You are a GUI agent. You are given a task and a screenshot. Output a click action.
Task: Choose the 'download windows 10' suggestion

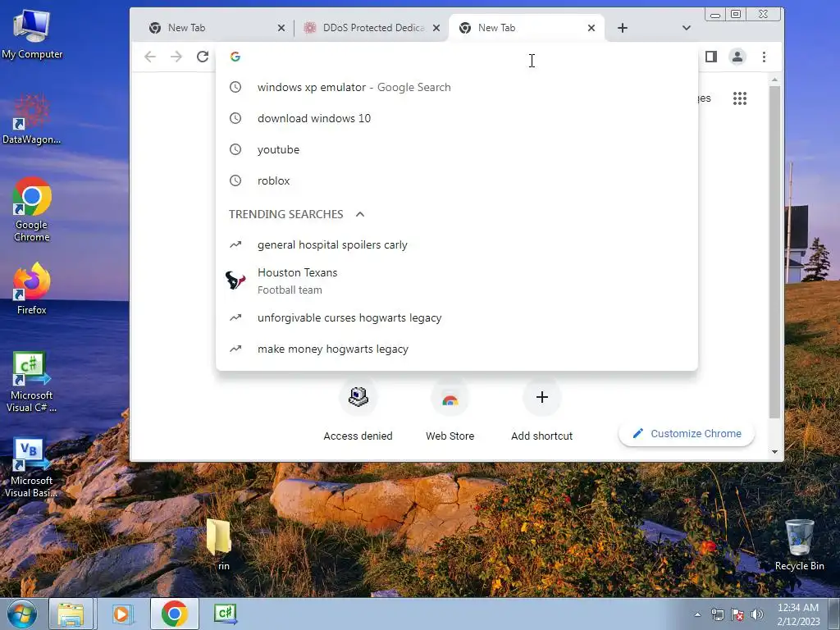(x=456, y=118)
